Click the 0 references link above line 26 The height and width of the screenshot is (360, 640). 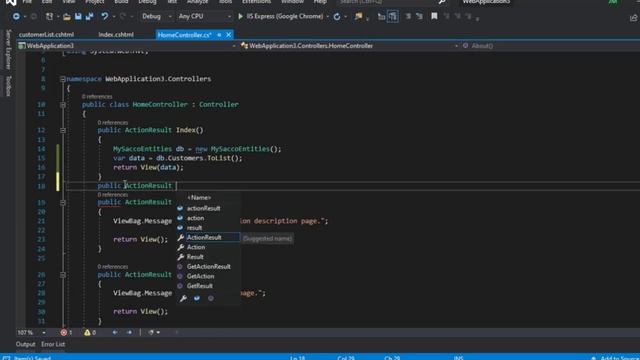[113, 267]
